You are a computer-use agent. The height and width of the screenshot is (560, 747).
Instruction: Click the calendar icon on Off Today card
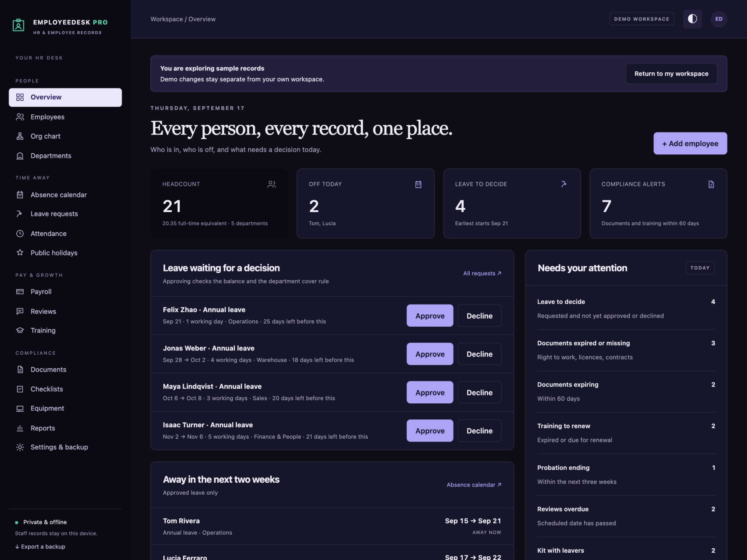click(x=418, y=184)
